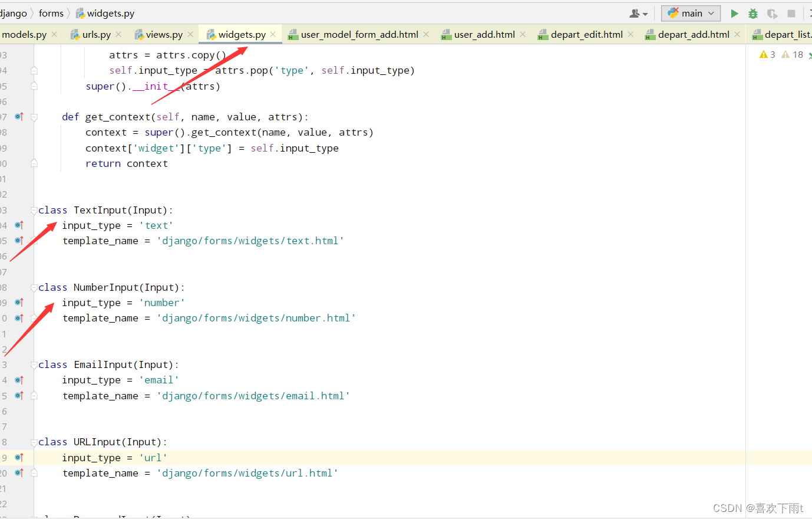The width and height of the screenshot is (812, 519).
Task: Close the user_model_form_add.html tab
Action: (x=426, y=34)
